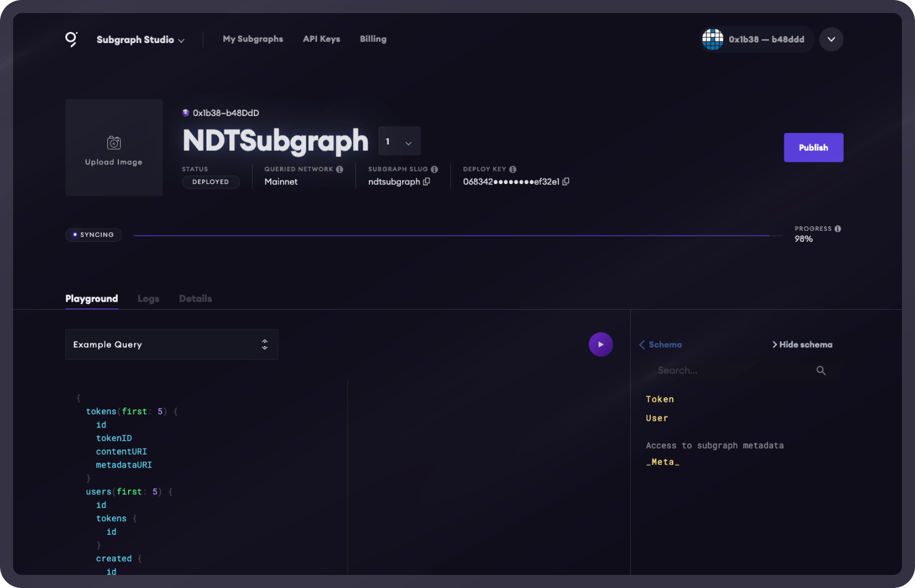Click the Upload Image placeholder
915x588 pixels.
114,148
